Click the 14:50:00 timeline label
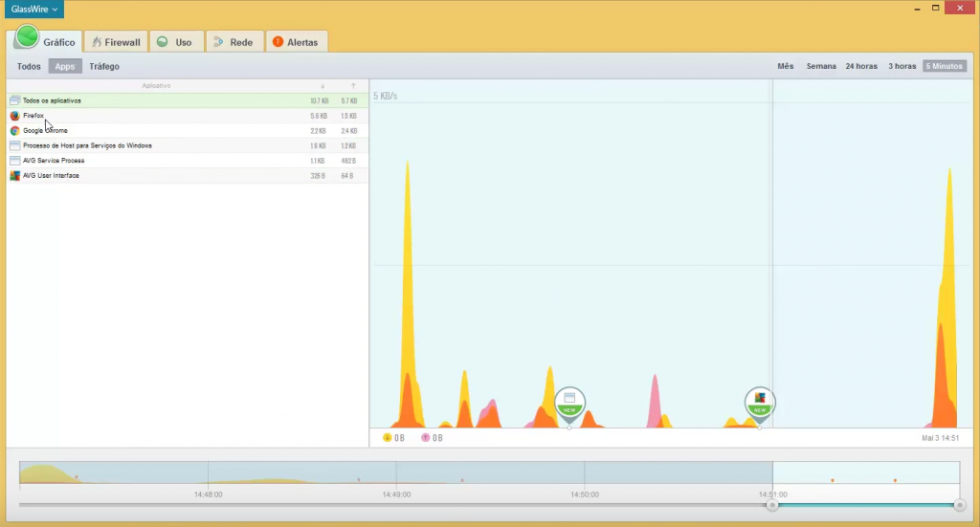 tap(585, 494)
